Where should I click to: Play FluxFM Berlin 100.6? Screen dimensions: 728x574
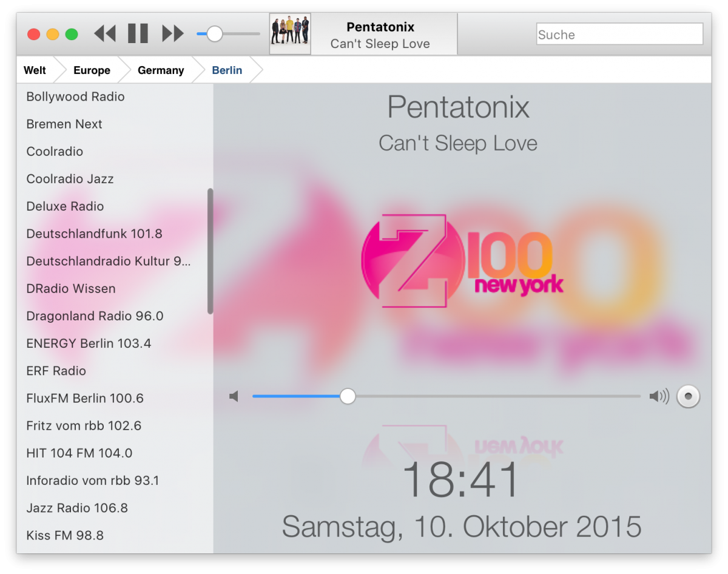click(x=115, y=399)
